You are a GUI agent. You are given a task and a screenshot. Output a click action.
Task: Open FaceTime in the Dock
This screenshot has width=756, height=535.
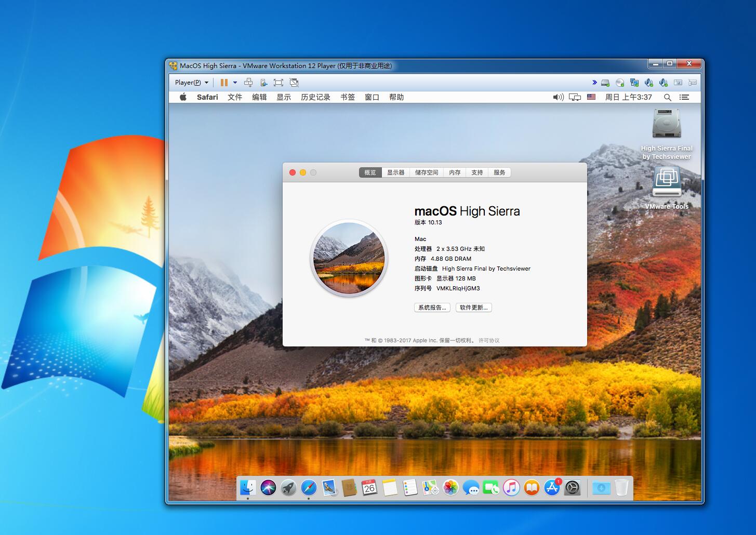click(x=491, y=487)
